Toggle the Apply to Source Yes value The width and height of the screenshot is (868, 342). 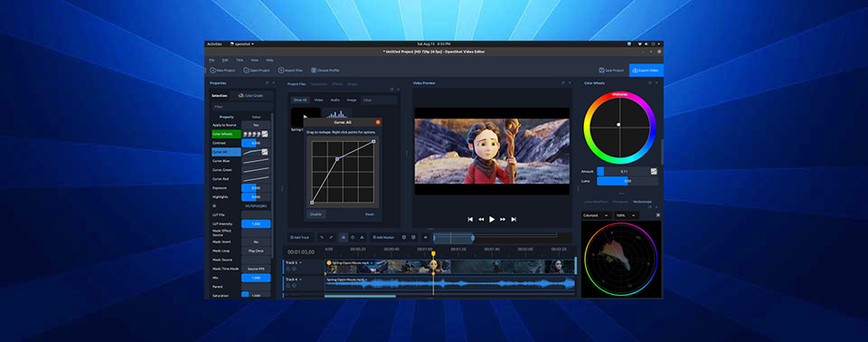point(256,125)
